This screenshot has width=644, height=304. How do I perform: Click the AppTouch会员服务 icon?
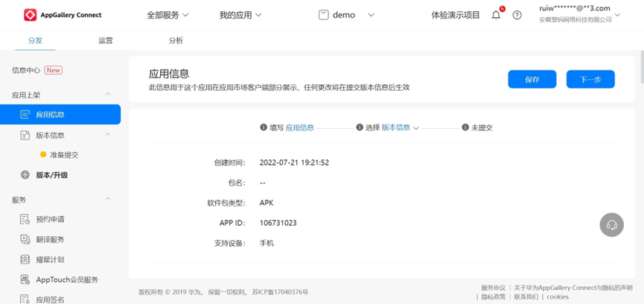pyautogui.click(x=25, y=279)
